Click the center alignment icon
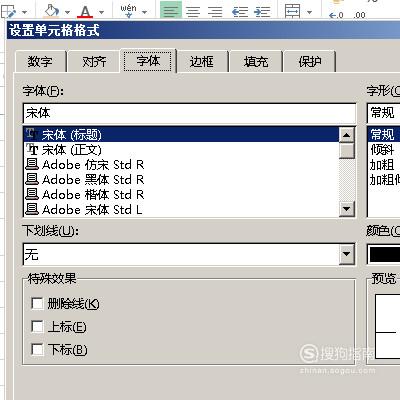The width and height of the screenshot is (400, 400). [x=193, y=12]
